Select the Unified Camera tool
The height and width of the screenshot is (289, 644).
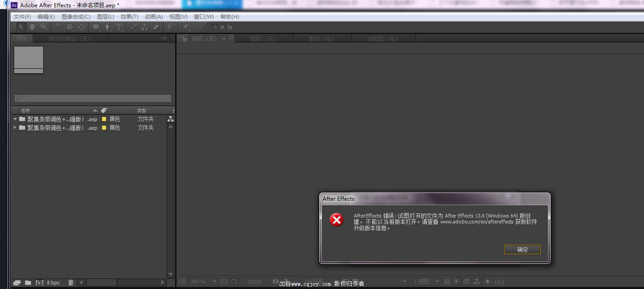pyautogui.click(x=70, y=27)
